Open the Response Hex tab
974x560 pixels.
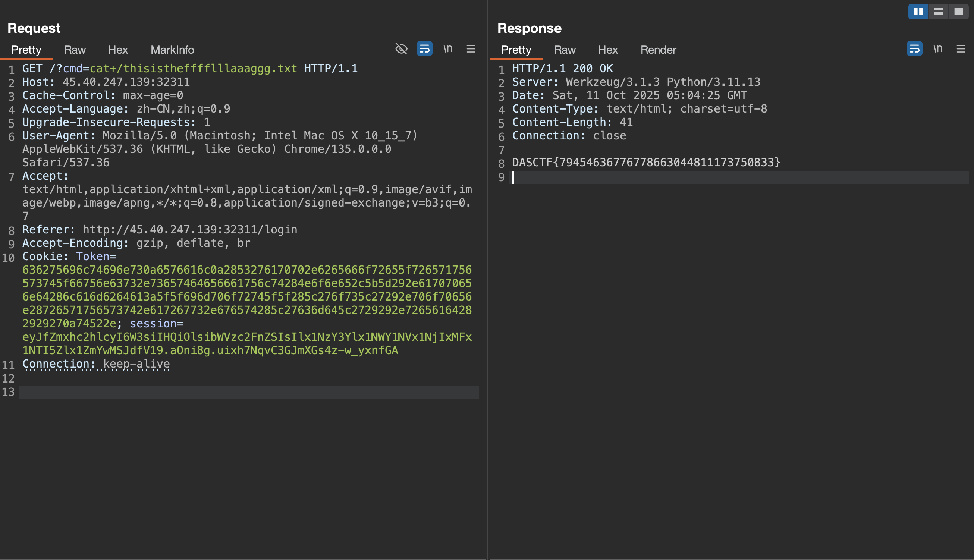click(608, 50)
